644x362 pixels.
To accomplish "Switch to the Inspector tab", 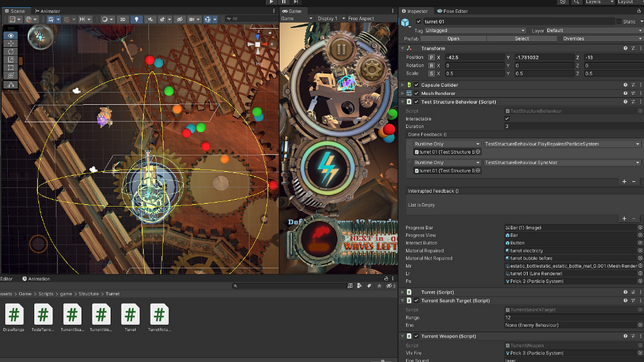I will point(415,11).
